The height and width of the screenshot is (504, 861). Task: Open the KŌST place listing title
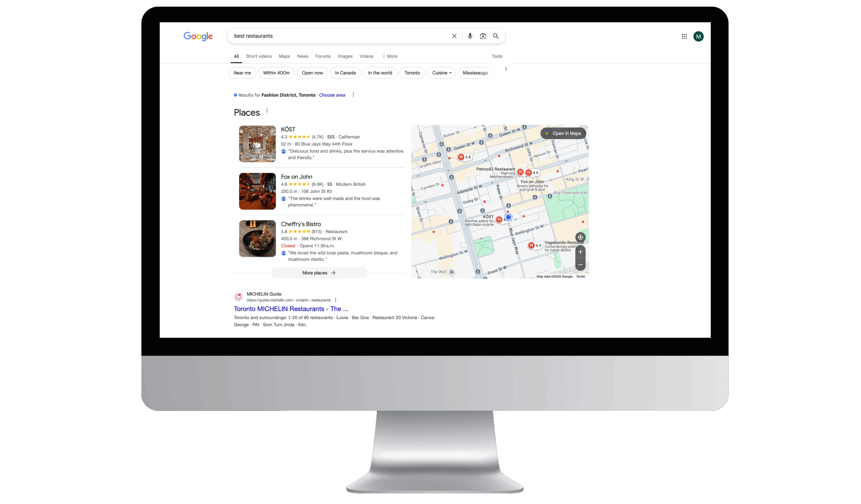click(288, 129)
